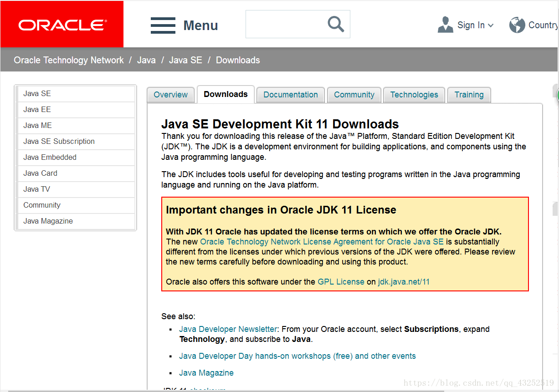The height and width of the screenshot is (392, 559).
Task: Expand the Sign In dropdown arrow
Action: coord(491,25)
